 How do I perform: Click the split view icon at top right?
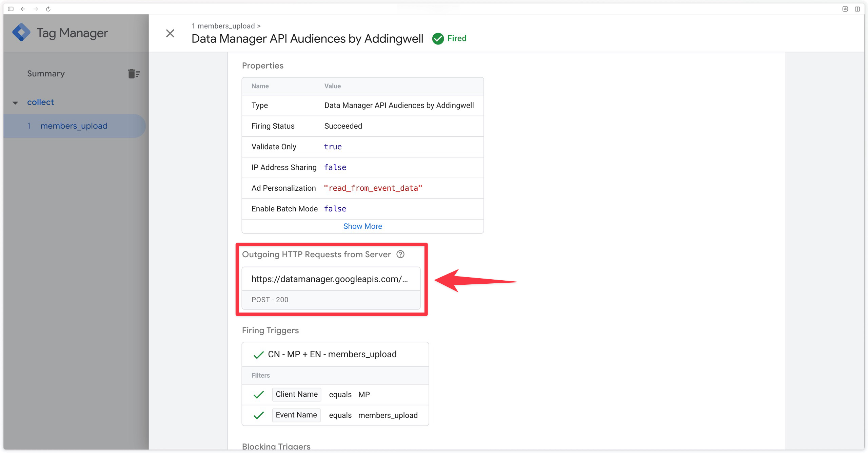[857, 9]
